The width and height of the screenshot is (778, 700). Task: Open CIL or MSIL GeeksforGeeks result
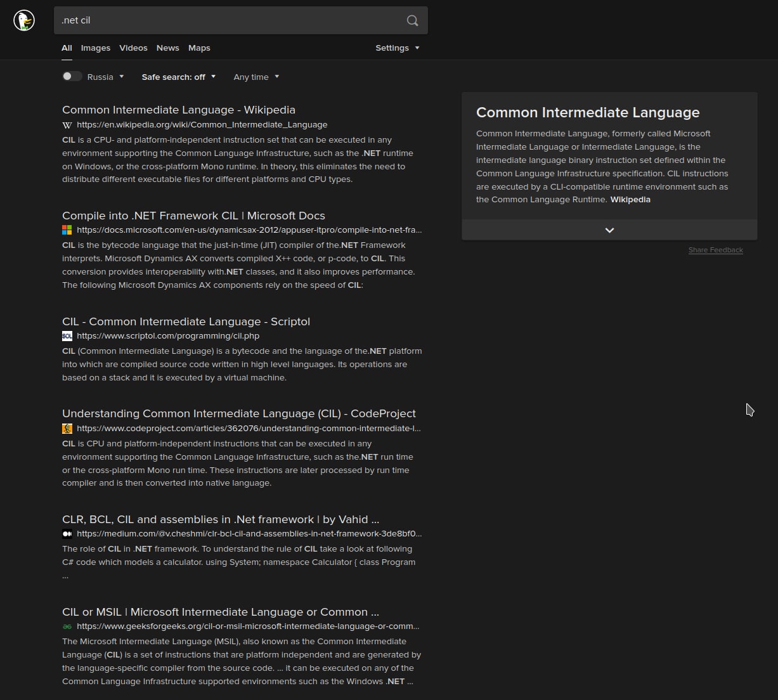tap(221, 612)
